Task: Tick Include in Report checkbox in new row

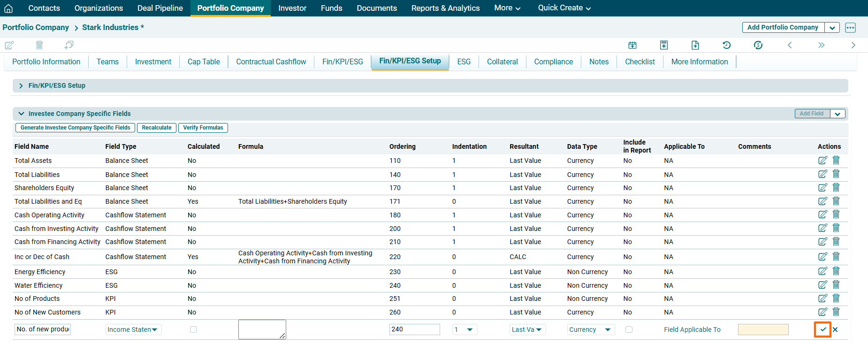Action: [x=629, y=330]
